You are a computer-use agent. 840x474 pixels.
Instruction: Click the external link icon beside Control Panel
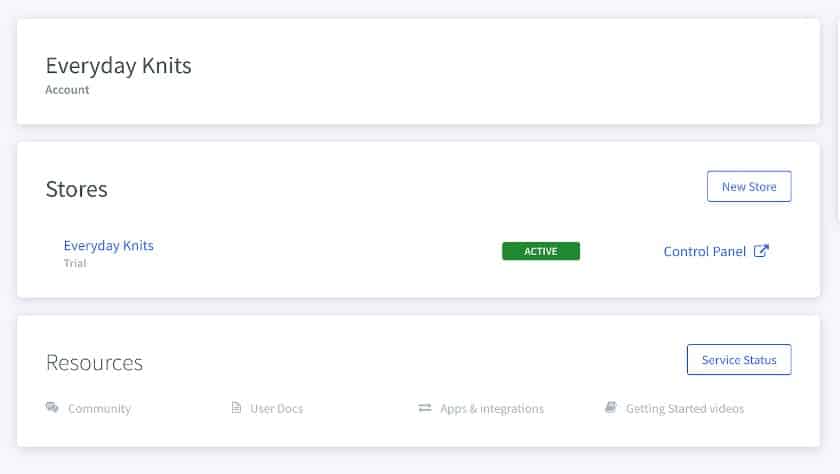[x=761, y=251]
